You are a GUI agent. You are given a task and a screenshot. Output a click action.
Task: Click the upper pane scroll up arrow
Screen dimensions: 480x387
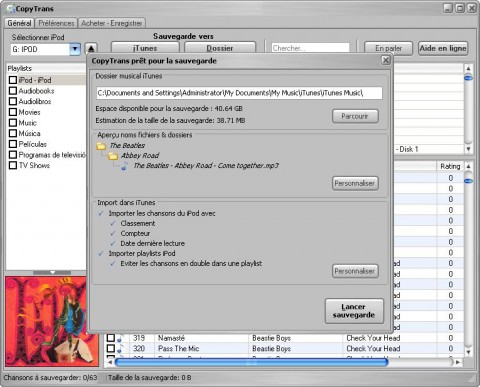pyautogui.click(x=468, y=68)
